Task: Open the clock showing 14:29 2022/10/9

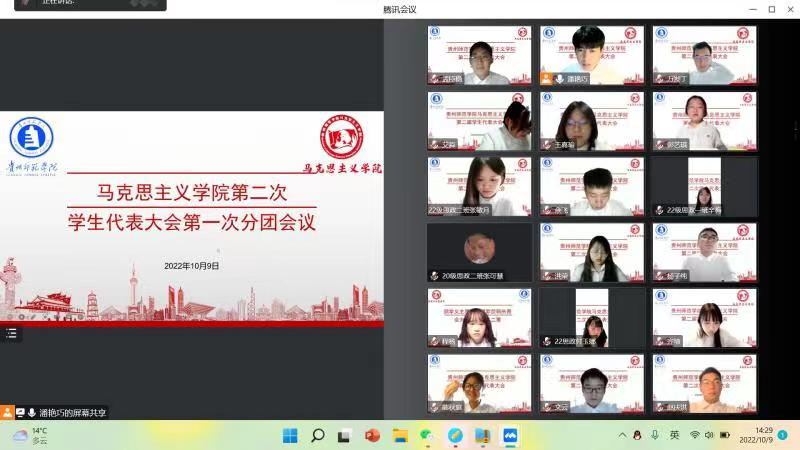Action: tap(756, 435)
